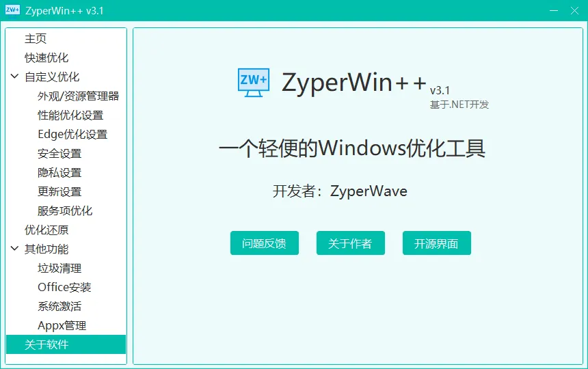This screenshot has width=588, height=369.
Task: Collapse the 其他功能 tree section
Action: tap(14, 249)
